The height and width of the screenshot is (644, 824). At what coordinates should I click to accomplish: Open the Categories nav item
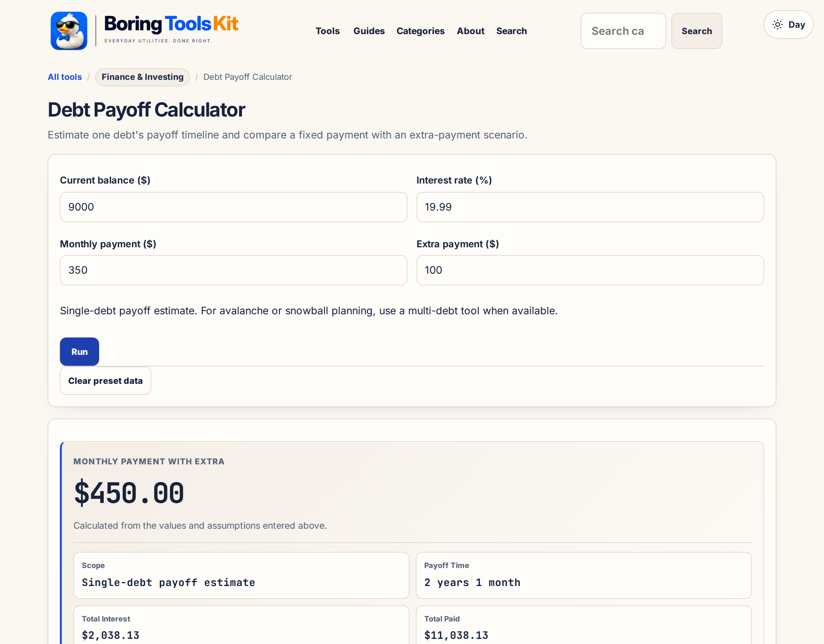[420, 31]
